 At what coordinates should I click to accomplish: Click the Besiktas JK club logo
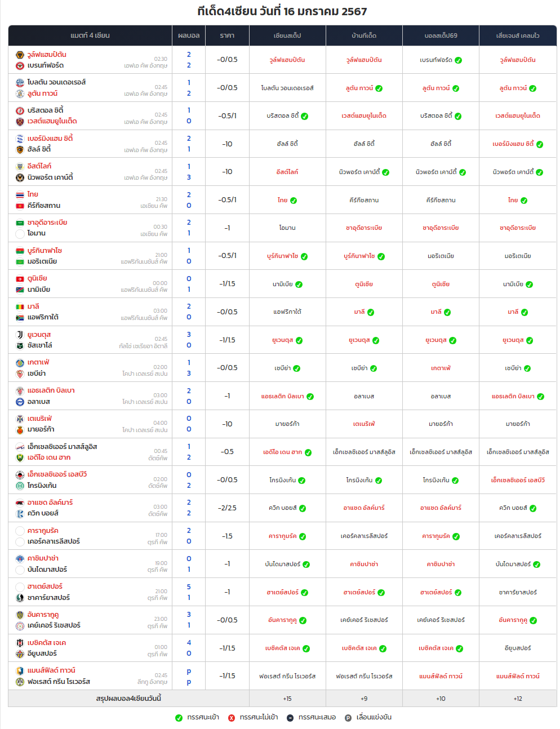[20, 643]
